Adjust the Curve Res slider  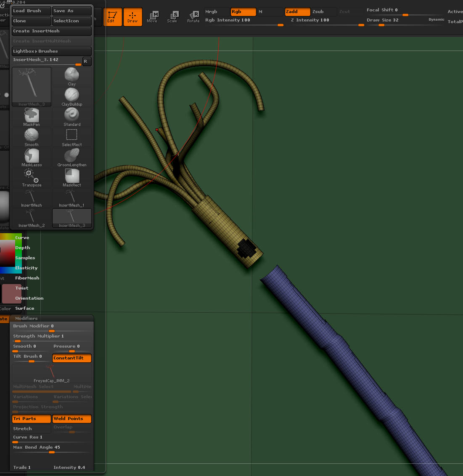[52, 439]
